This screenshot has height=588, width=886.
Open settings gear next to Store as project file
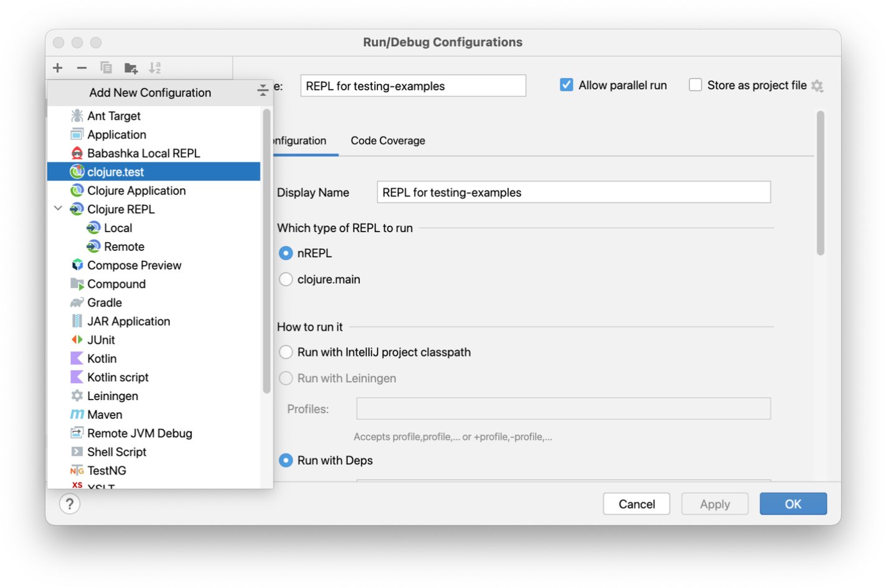(x=818, y=86)
